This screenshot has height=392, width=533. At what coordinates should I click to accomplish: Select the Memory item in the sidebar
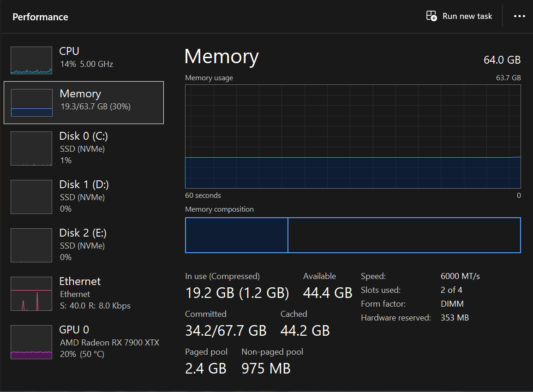click(84, 102)
